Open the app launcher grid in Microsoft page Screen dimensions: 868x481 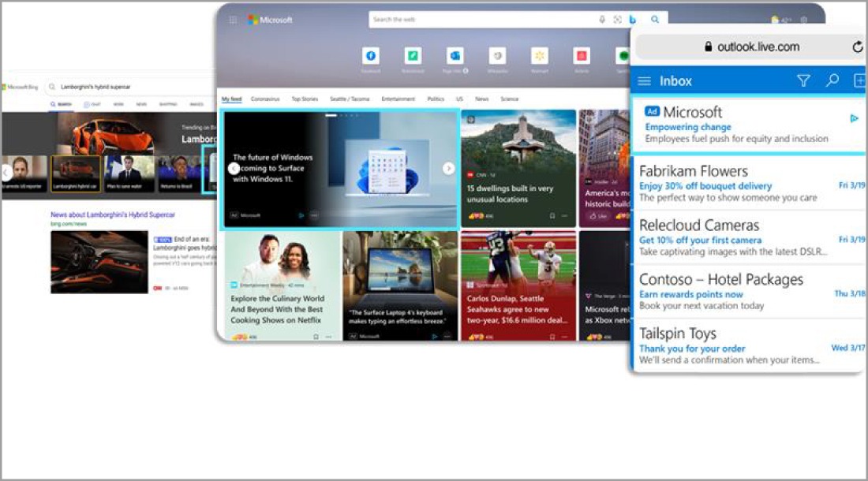(233, 20)
